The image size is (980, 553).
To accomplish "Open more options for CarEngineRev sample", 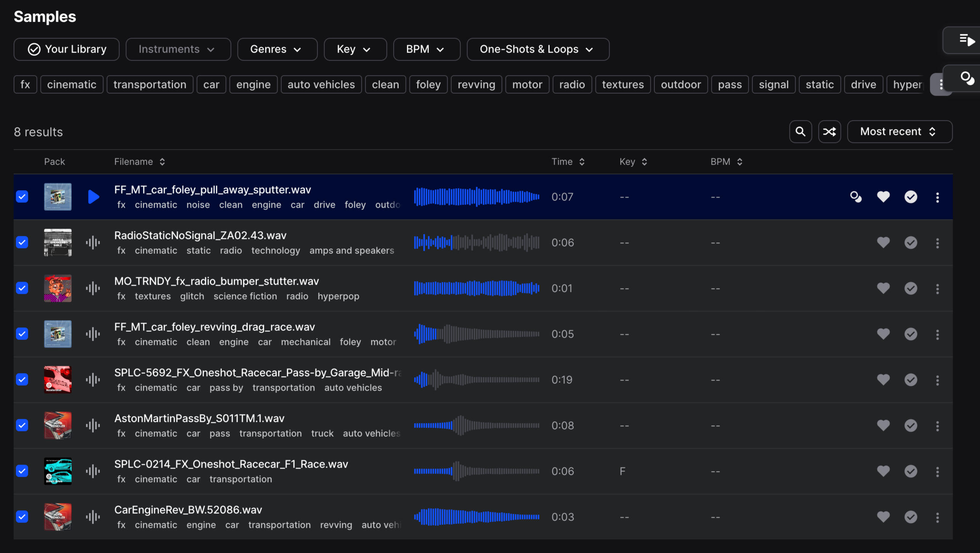I will 937,517.
